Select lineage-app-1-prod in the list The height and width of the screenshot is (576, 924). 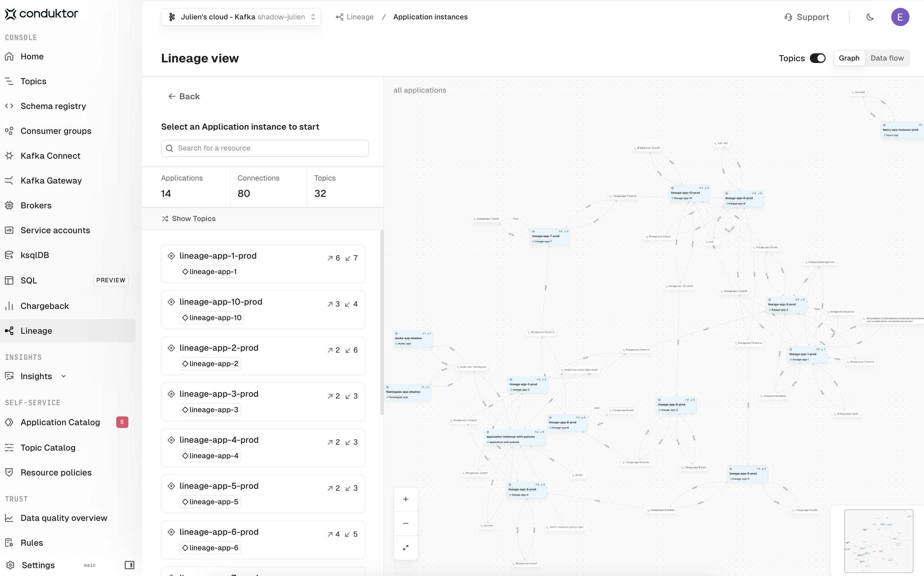[x=263, y=263]
